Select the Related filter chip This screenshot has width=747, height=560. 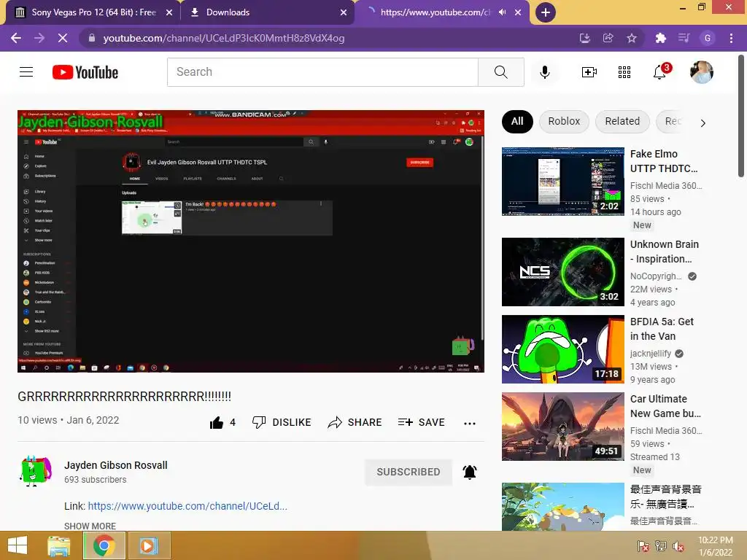(x=622, y=122)
